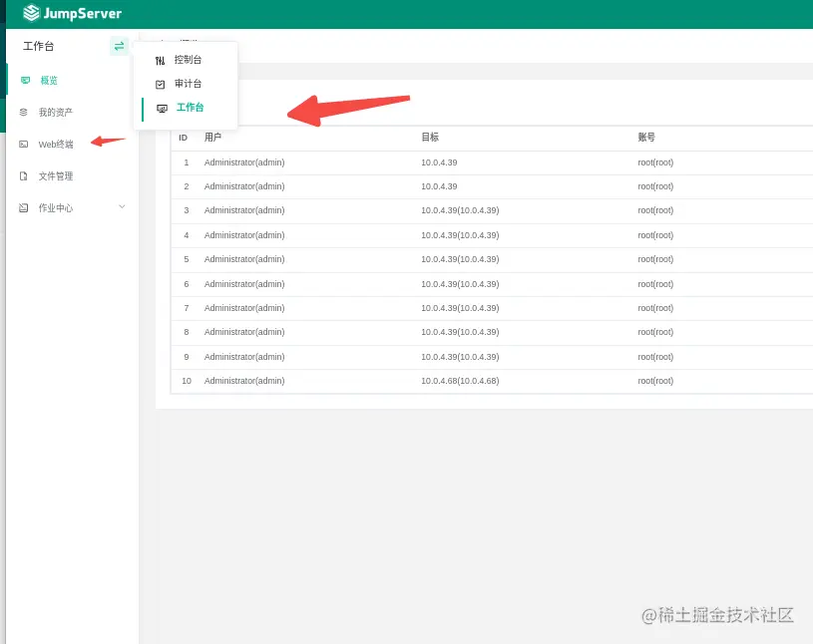Click Administrator(admin) in row 4
This screenshot has height=644, width=813.
(244, 235)
